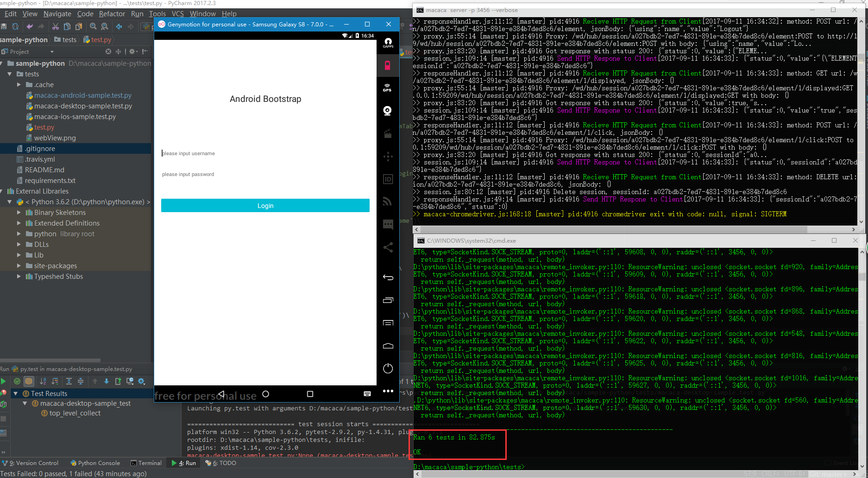Screen dimensions: 868x478
Task: Select README.md in project tree
Action: pyautogui.click(x=44, y=170)
